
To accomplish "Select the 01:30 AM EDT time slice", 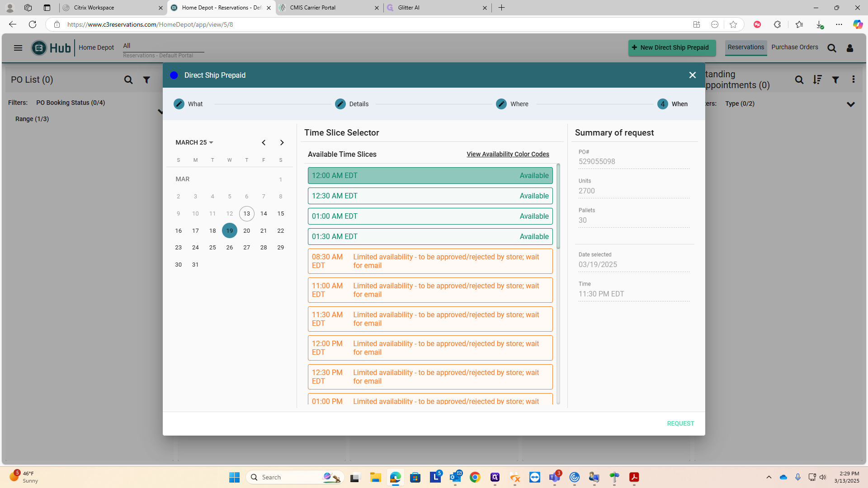I will [430, 237].
